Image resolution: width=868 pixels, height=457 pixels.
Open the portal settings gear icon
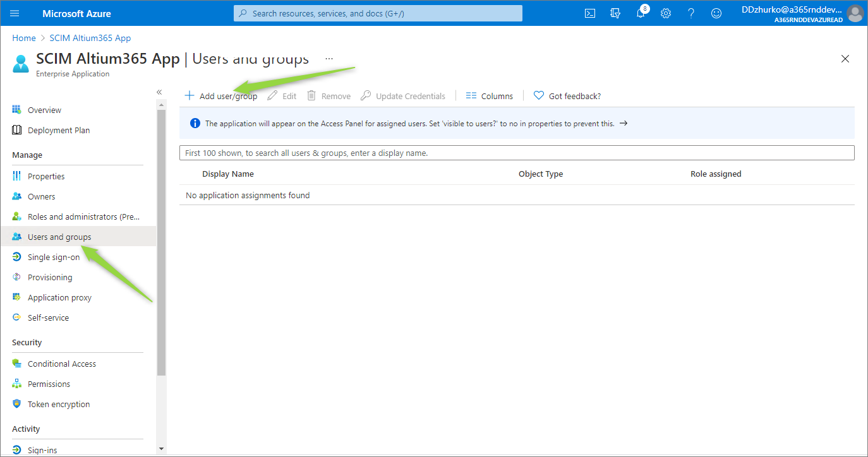point(666,13)
